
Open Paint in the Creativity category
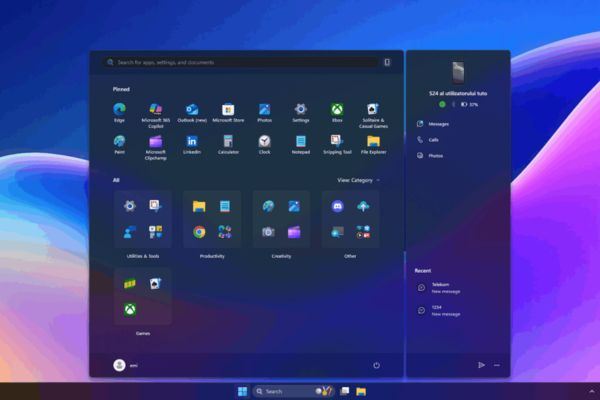point(268,206)
